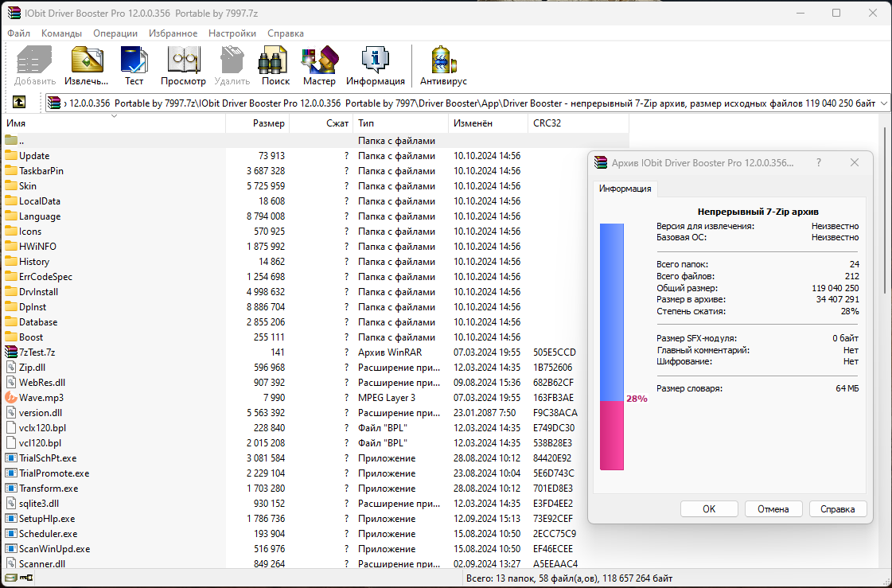Viewport: 892px width, 588px height.
Task: Run the Test (Тест) archive tool
Action: [x=134, y=66]
